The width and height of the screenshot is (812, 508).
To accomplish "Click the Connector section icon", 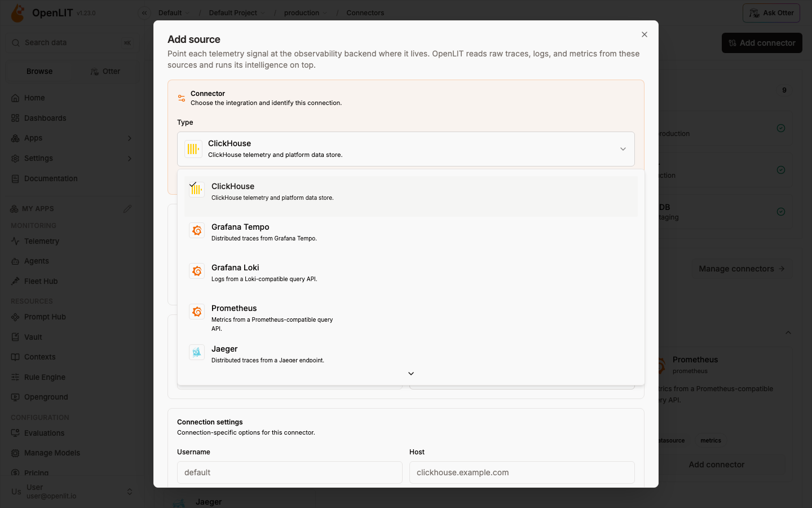I will pyautogui.click(x=182, y=98).
